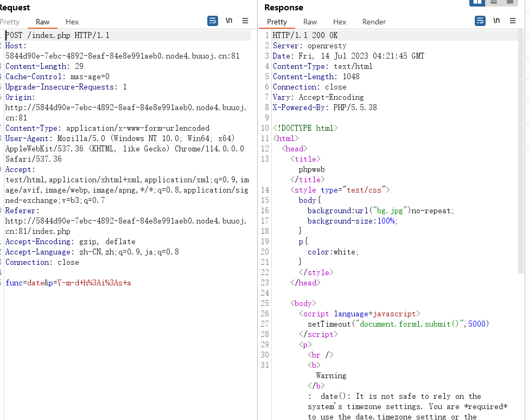This screenshot has height=420, width=529.
Task: Toggle word wrap in the Response panel
Action: [x=480, y=21]
